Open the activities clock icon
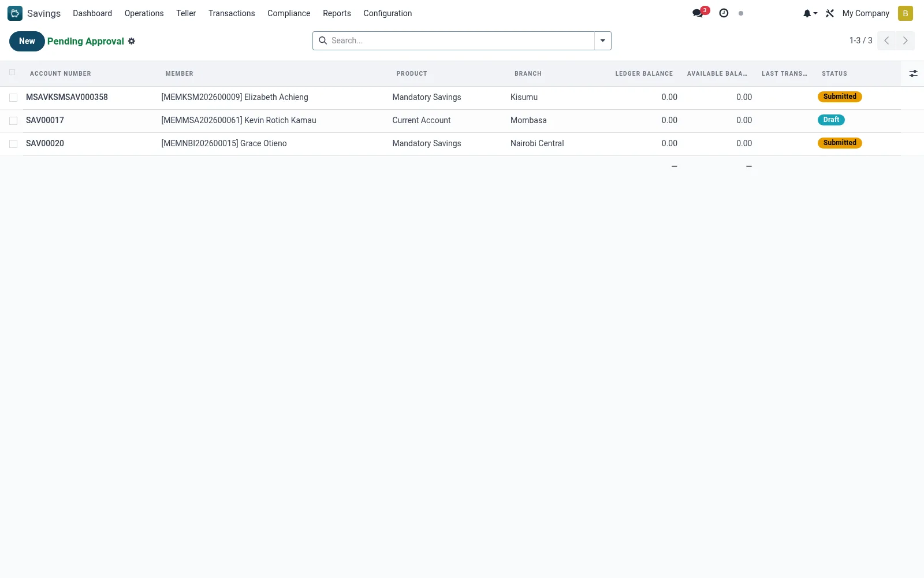Viewport: 924px width, 578px height. tap(724, 13)
